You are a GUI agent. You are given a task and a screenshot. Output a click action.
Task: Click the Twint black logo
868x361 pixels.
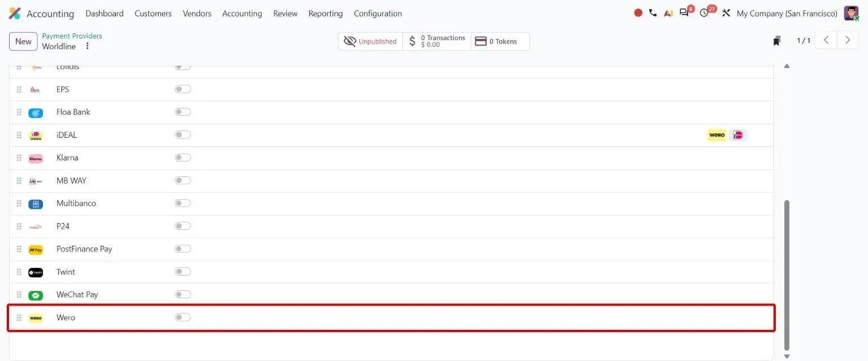(36, 272)
